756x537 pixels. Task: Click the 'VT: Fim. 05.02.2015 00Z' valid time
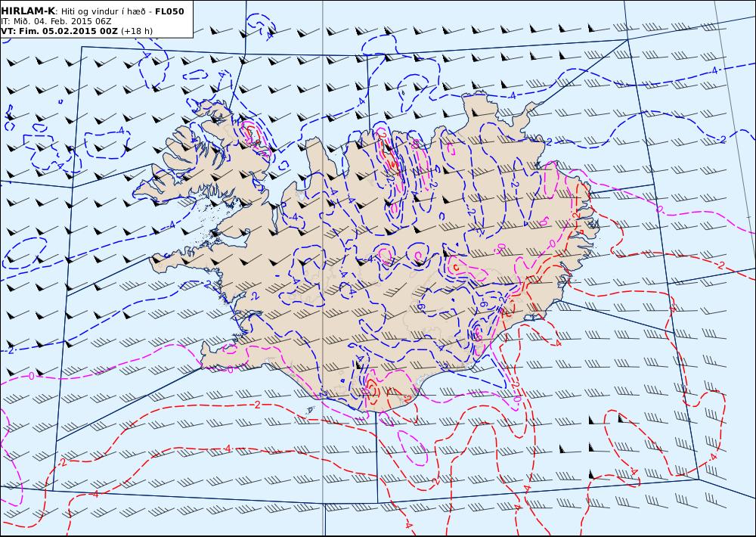point(59,31)
